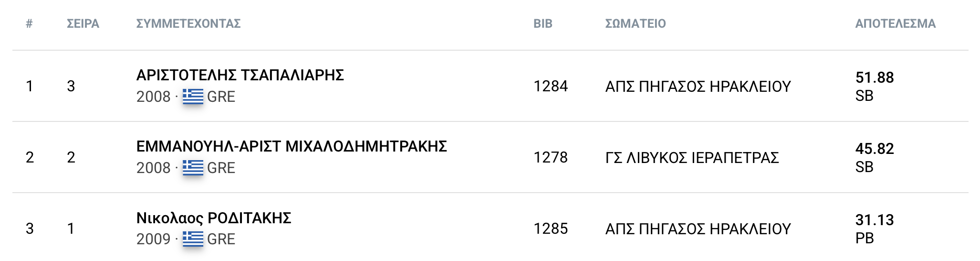Click the Greek flag beside ΑΡΙΣΤΟΤΕΛΗΣ ΤΣΑΠΑΛΙΑΡΗΣ

tap(193, 97)
